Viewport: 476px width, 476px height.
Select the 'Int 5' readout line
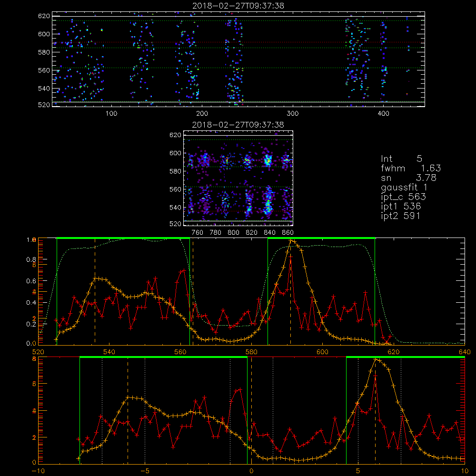click(x=402, y=159)
